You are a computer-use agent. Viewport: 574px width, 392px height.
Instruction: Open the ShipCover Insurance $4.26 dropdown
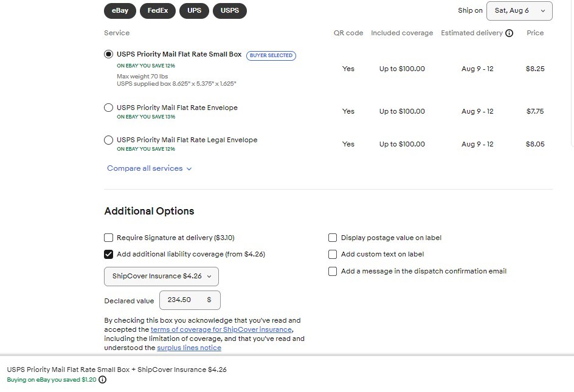pos(162,277)
